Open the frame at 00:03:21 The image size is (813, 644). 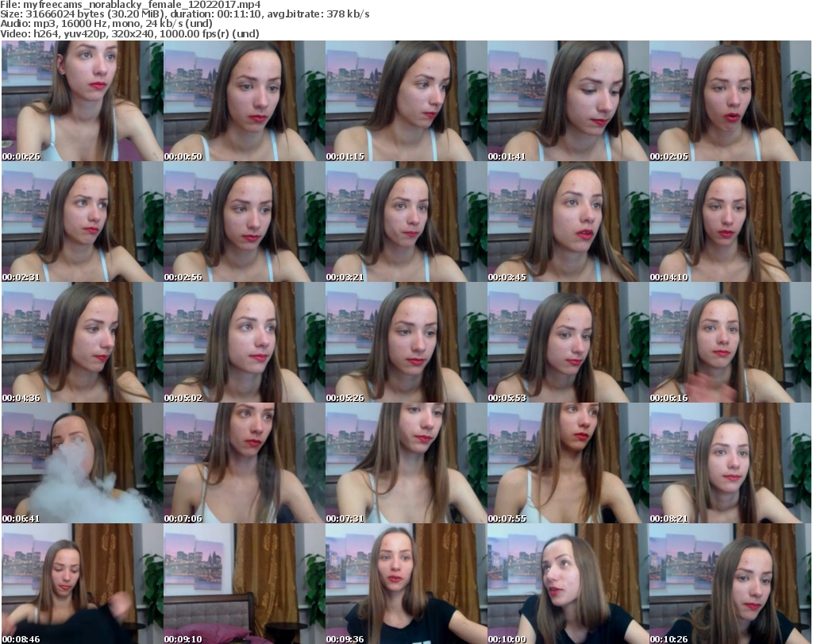click(406, 222)
